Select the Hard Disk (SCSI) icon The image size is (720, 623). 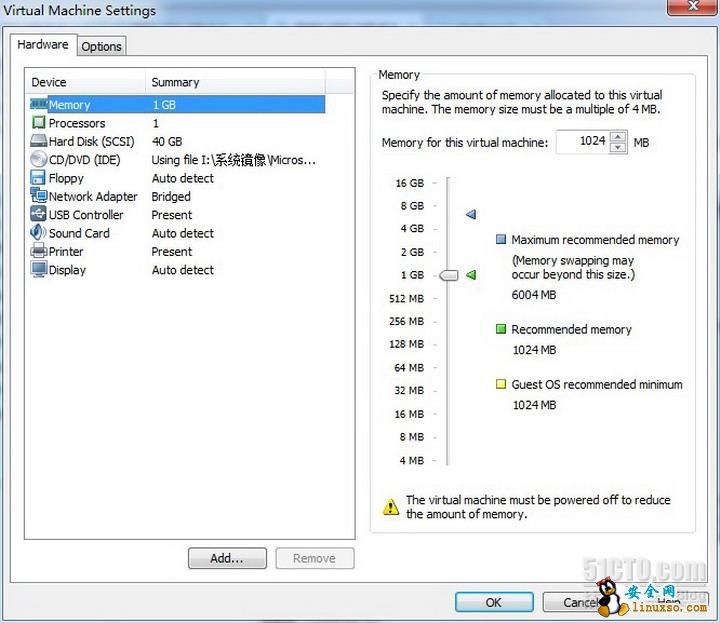click(x=39, y=142)
